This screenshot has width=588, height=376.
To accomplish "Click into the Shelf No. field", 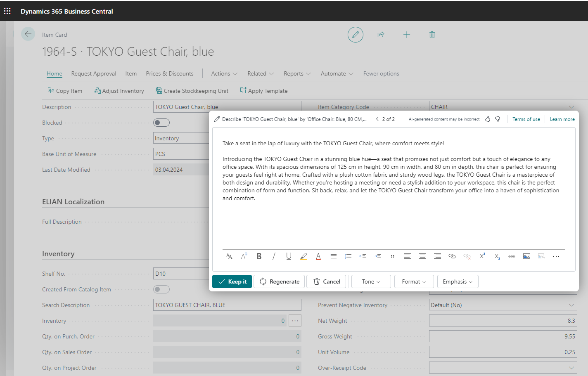I will (181, 274).
